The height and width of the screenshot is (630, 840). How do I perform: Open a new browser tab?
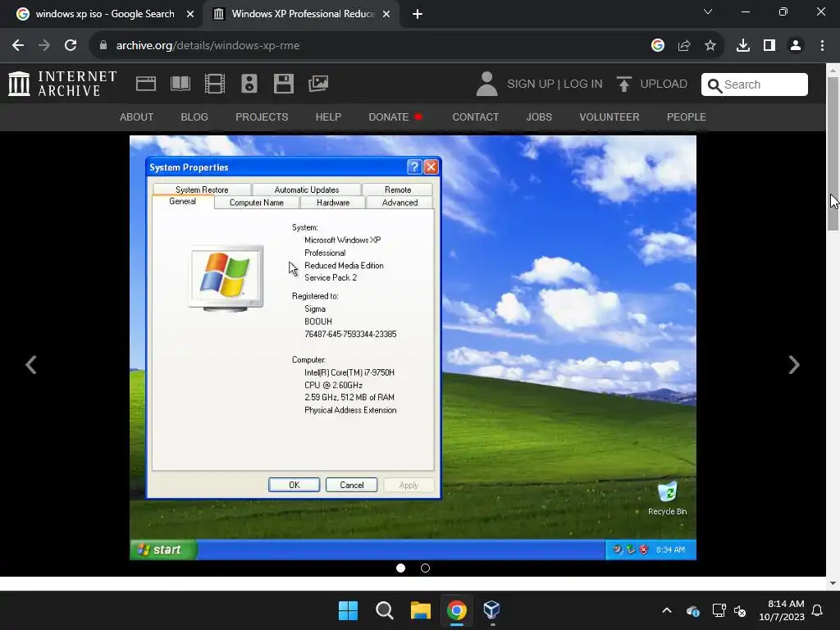click(x=418, y=14)
